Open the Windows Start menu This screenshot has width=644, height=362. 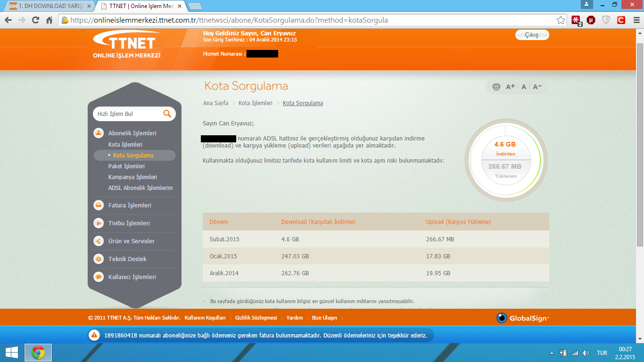point(11,353)
